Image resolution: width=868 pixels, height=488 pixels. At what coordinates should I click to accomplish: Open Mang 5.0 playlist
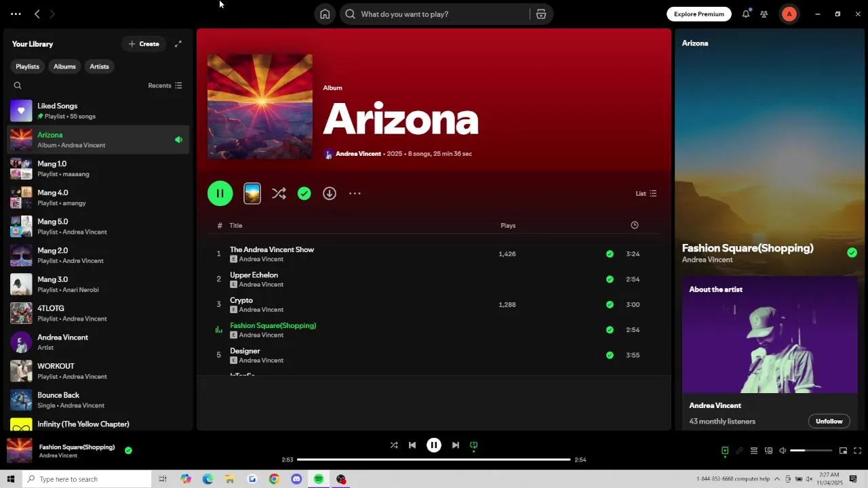click(x=98, y=226)
